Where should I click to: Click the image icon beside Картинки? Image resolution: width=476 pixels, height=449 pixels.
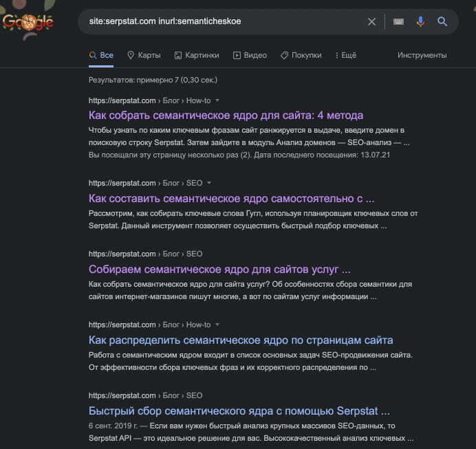(x=178, y=55)
